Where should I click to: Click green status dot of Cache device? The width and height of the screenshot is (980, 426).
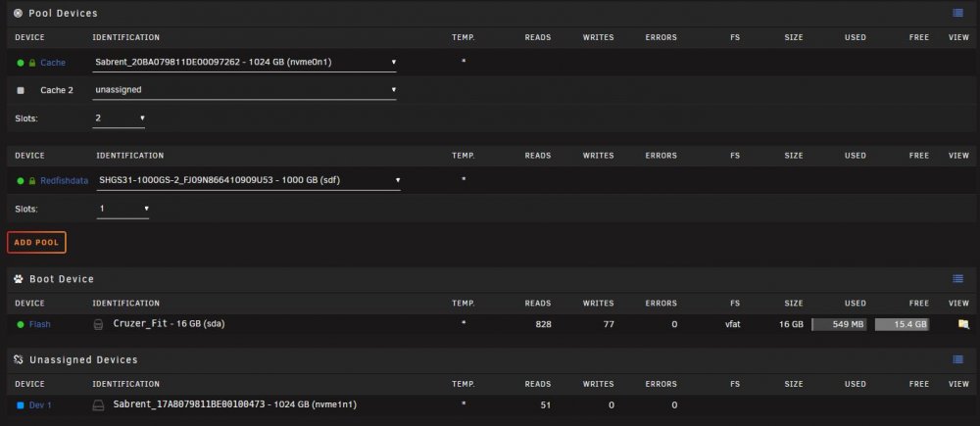[x=21, y=63]
